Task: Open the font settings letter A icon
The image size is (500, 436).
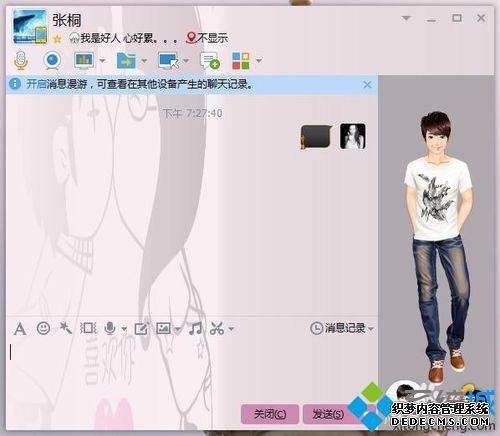Action: click(x=20, y=329)
